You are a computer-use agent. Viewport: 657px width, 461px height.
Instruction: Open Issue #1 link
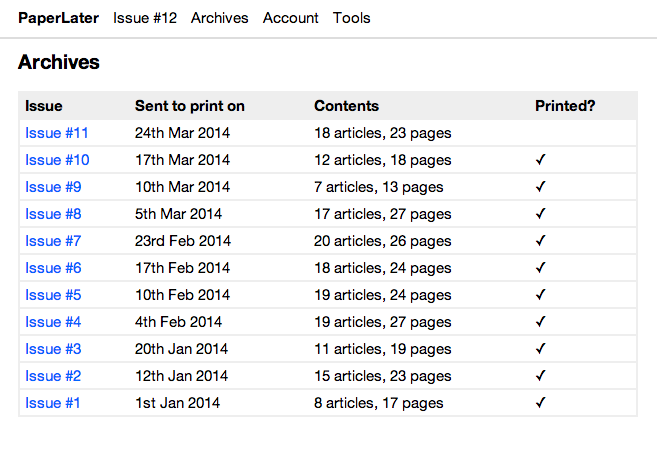tap(53, 403)
